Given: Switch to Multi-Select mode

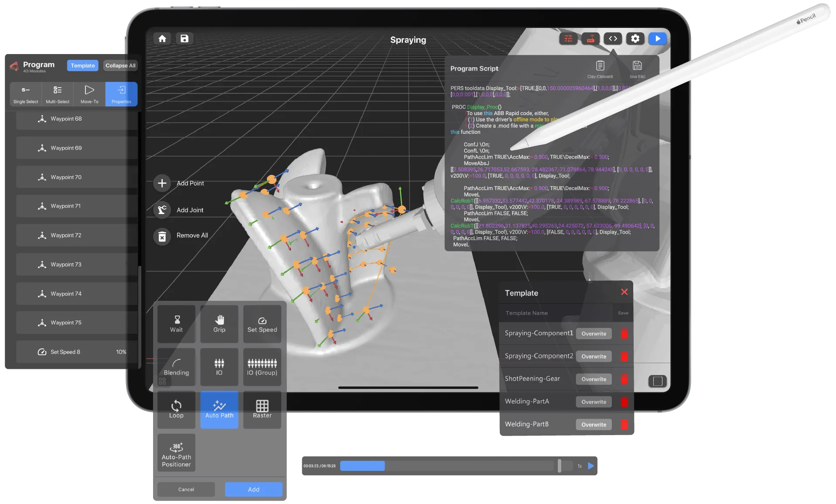Looking at the screenshot, I should [58, 94].
